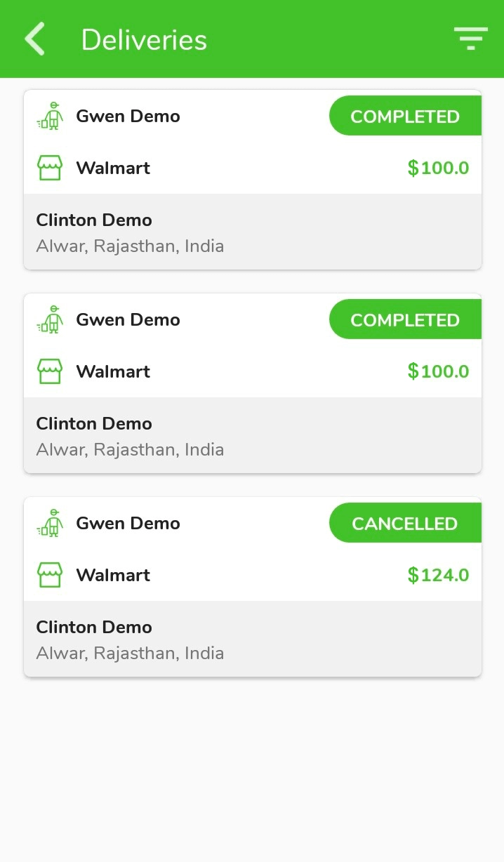Click Clinton Demo on the cancelled delivery

click(93, 627)
